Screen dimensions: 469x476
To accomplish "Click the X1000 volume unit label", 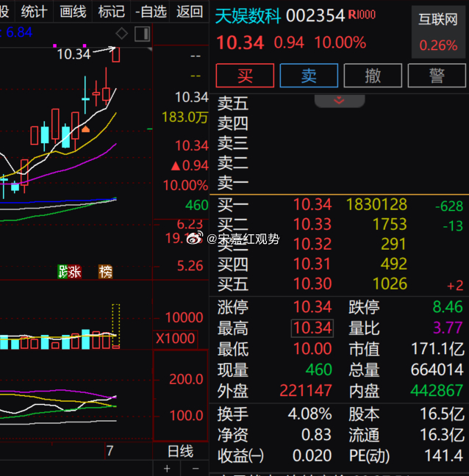I will coord(175,339).
